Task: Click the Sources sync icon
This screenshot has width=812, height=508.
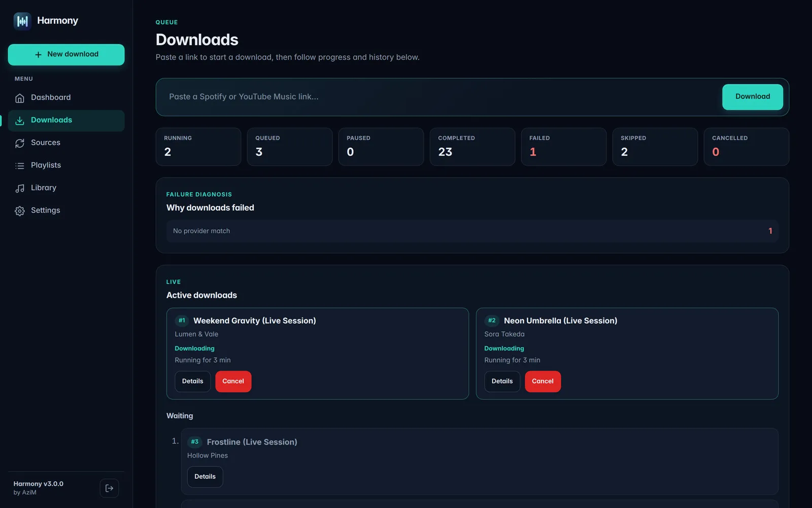Action: coord(20,143)
